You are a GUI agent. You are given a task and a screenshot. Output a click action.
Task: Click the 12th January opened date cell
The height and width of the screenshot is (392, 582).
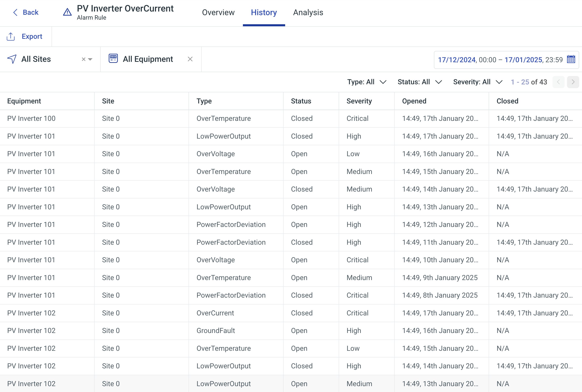[x=440, y=224]
